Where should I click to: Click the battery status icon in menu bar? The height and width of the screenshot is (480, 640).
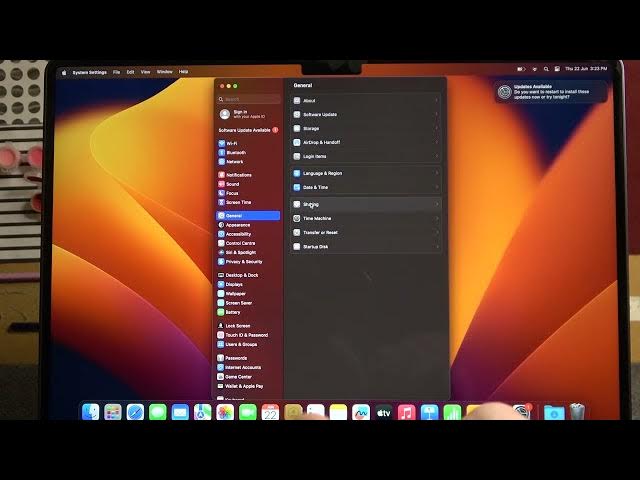521,69
